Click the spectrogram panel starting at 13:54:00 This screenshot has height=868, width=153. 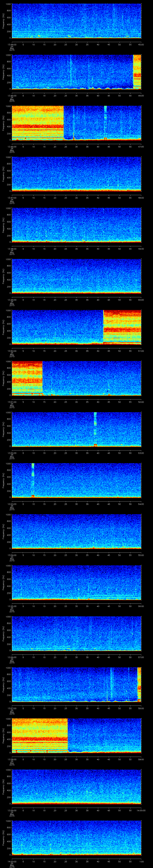click(x=76, y=531)
